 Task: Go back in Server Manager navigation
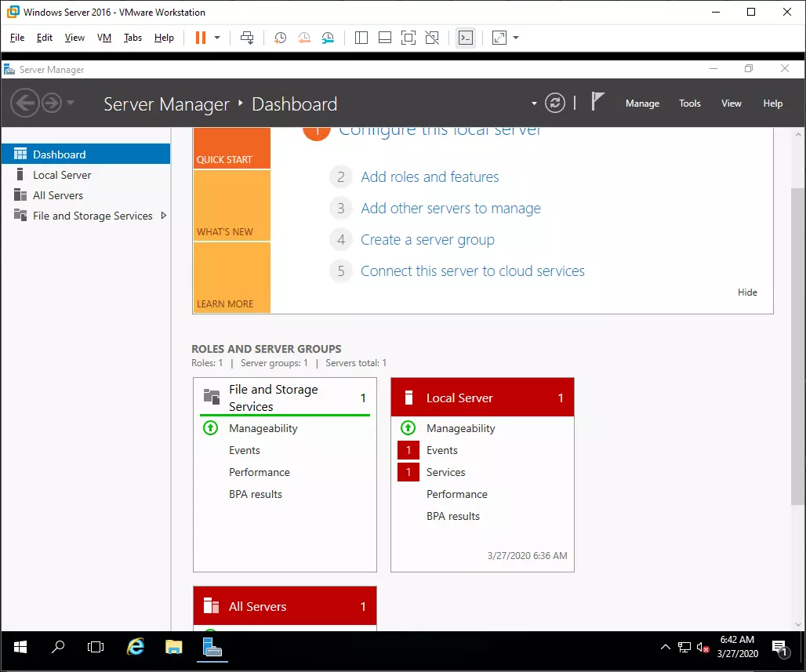(x=24, y=103)
